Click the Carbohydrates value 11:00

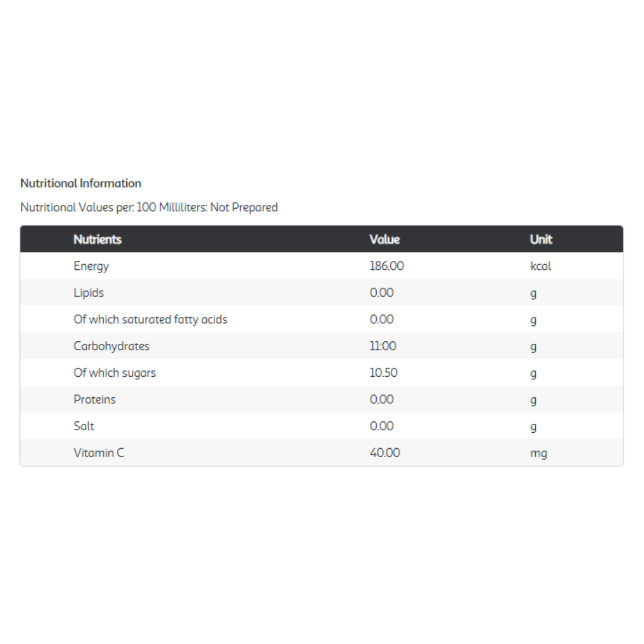point(383,346)
